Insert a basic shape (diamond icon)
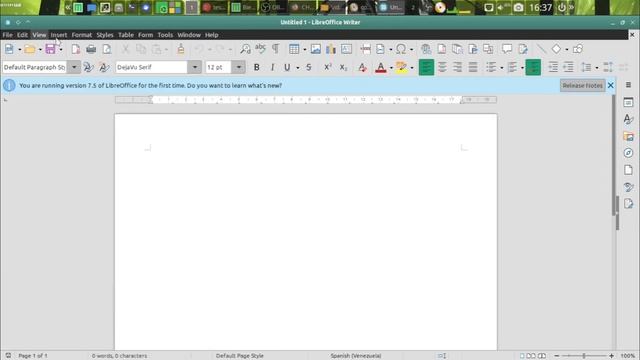The width and height of the screenshot is (640, 360). [x=556, y=49]
